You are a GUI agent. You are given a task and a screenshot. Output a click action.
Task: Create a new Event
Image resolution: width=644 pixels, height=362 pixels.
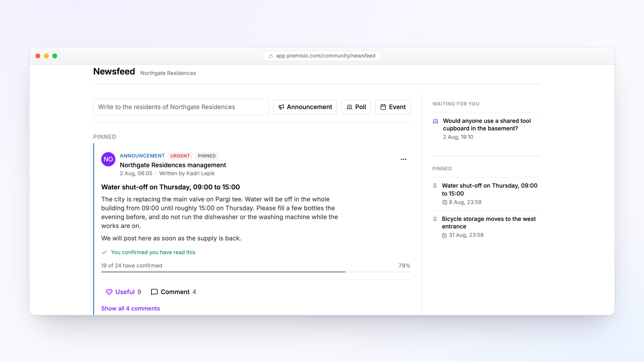(x=393, y=107)
